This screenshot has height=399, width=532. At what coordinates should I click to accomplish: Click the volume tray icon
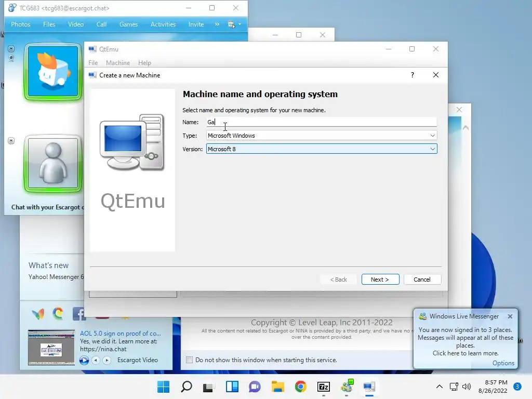[x=467, y=387]
